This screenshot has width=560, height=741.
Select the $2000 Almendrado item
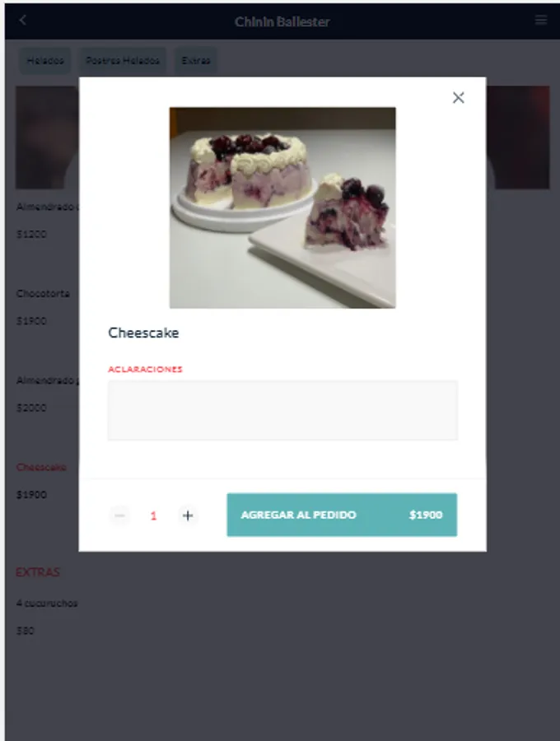tap(31, 408)
